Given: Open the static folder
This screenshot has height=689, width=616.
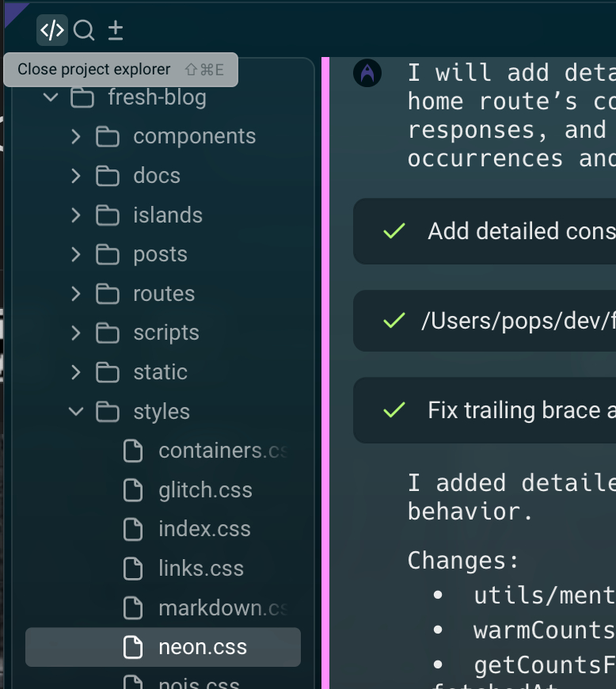Looking at the screenshot, I should coord(160,372).
